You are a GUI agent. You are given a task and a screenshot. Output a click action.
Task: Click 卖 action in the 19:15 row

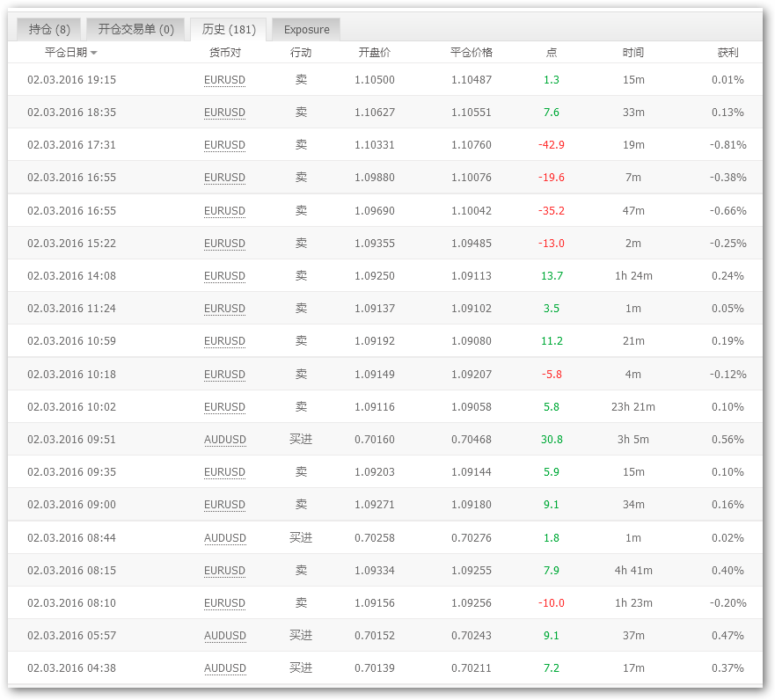301,80
